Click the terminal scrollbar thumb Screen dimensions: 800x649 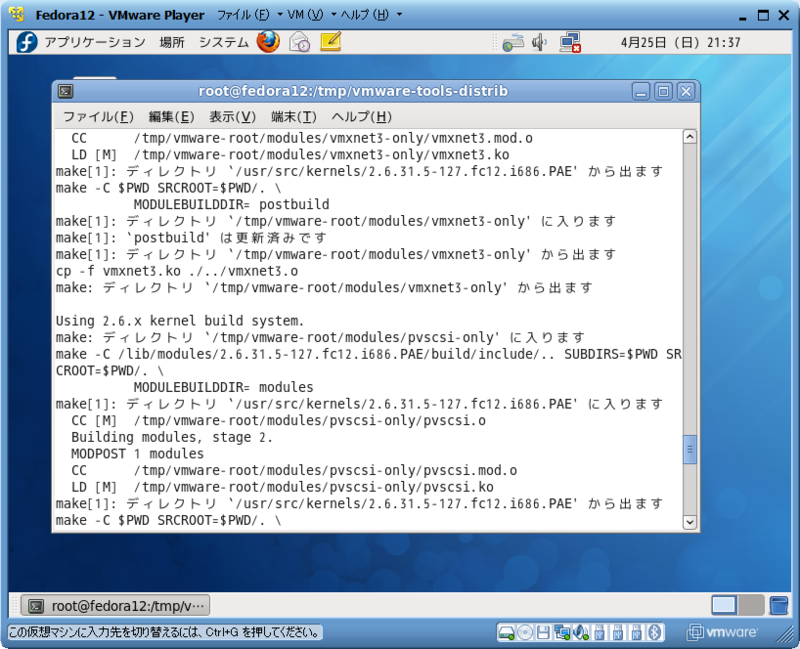pyautogui.click(x=689, y=449)
